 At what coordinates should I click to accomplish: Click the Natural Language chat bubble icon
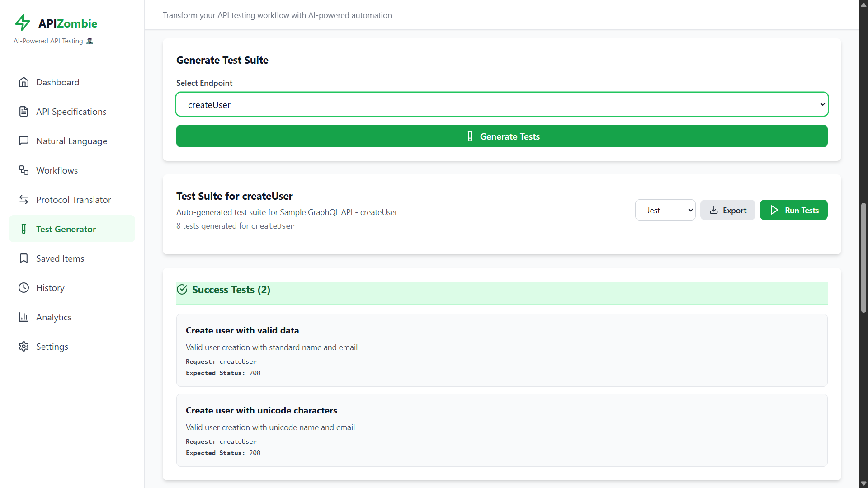point(24,141)
